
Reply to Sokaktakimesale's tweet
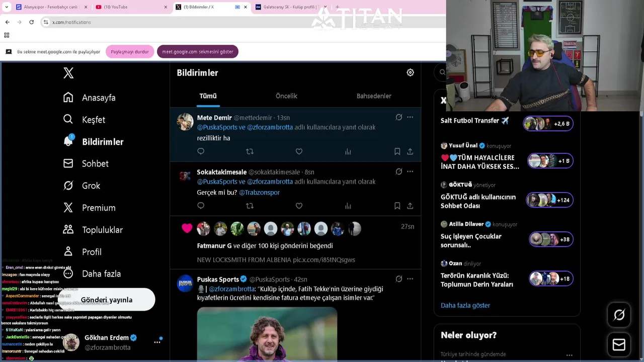201,206
